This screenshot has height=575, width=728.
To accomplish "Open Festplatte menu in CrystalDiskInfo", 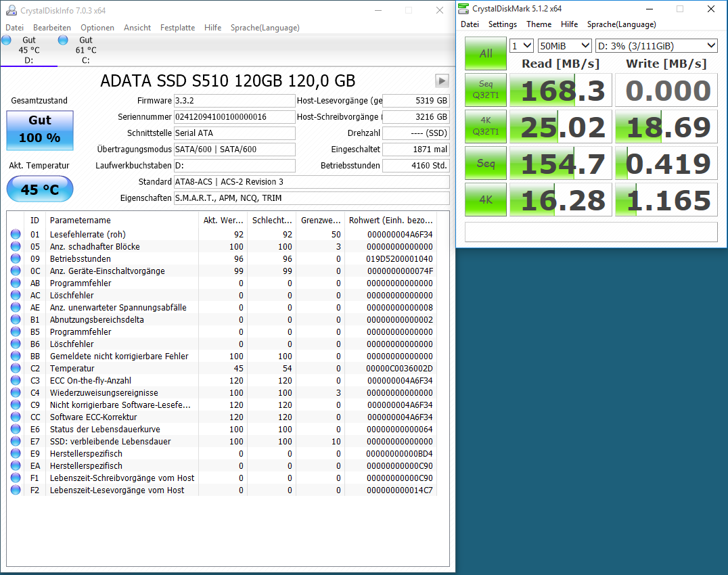I will pos(177,27).
